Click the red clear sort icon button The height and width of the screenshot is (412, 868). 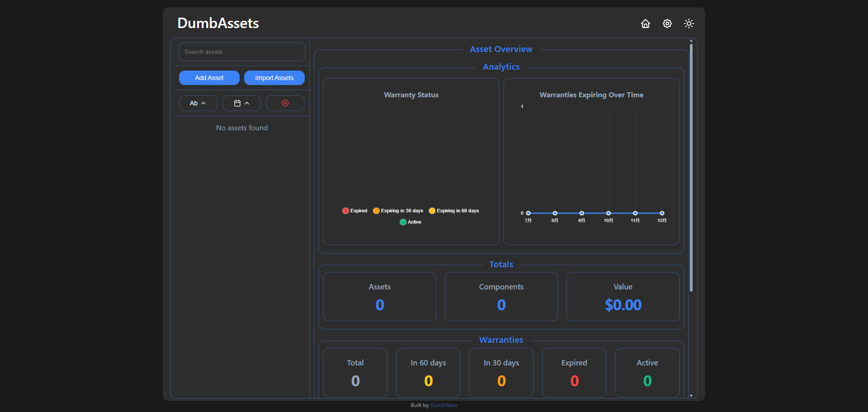pos(285,103)
